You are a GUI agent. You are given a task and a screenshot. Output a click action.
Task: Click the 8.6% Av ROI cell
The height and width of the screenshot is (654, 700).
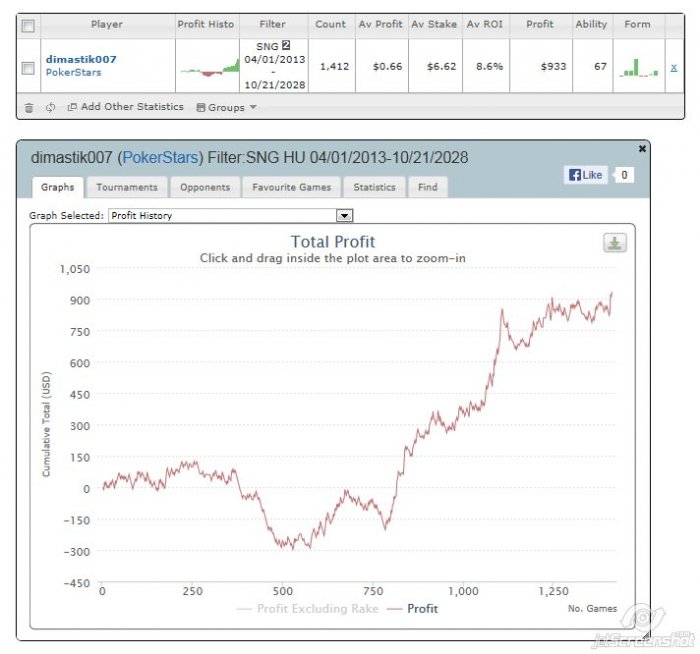pyautogui.click(x=489, y=67)
